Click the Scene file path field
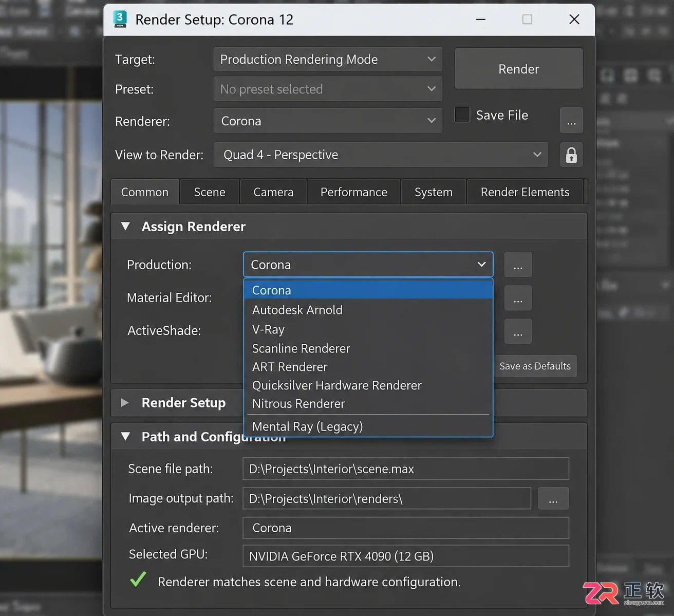The width and height of the screenshot is (674, 616). click(406, 469)
